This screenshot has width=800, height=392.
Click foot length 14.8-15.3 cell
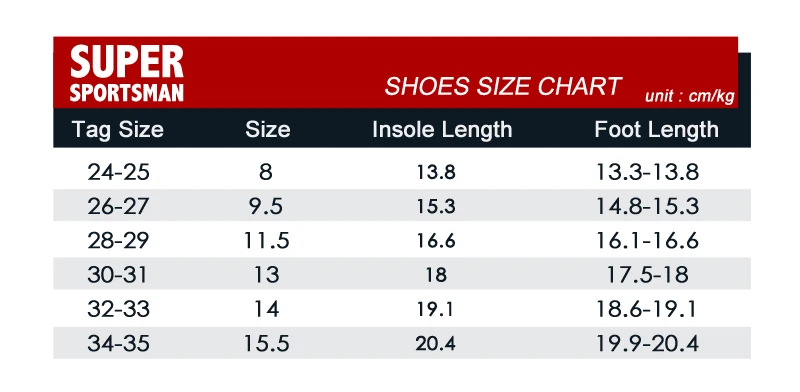647,206
